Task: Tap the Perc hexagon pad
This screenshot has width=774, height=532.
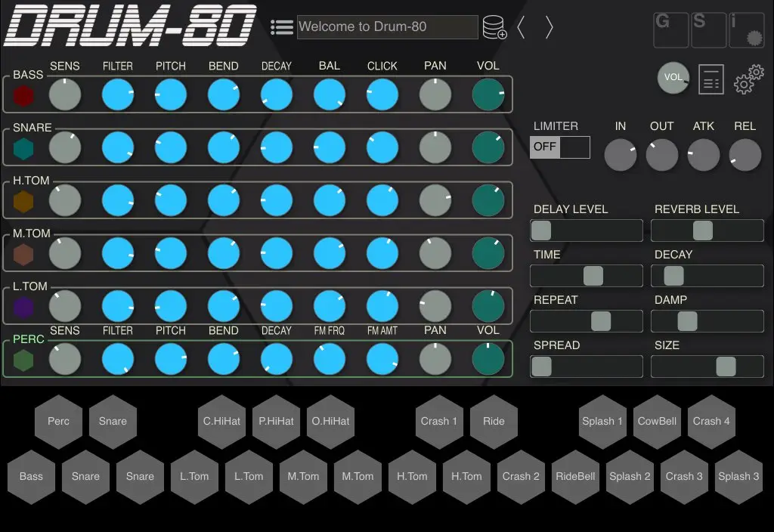Action: 58,422
